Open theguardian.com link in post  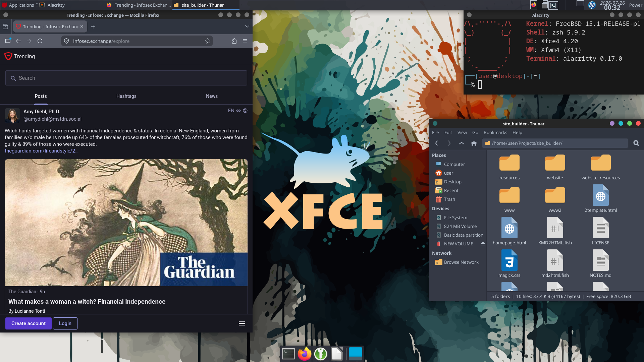coord(42,151)
